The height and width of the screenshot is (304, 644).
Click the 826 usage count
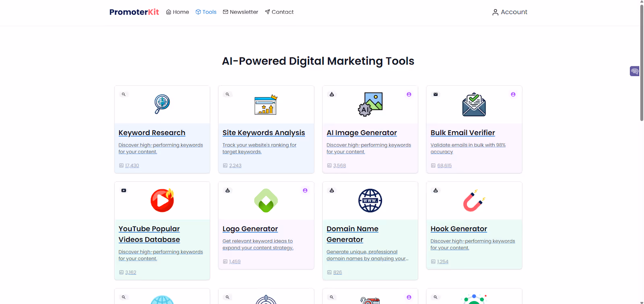[x=338, y=273]
